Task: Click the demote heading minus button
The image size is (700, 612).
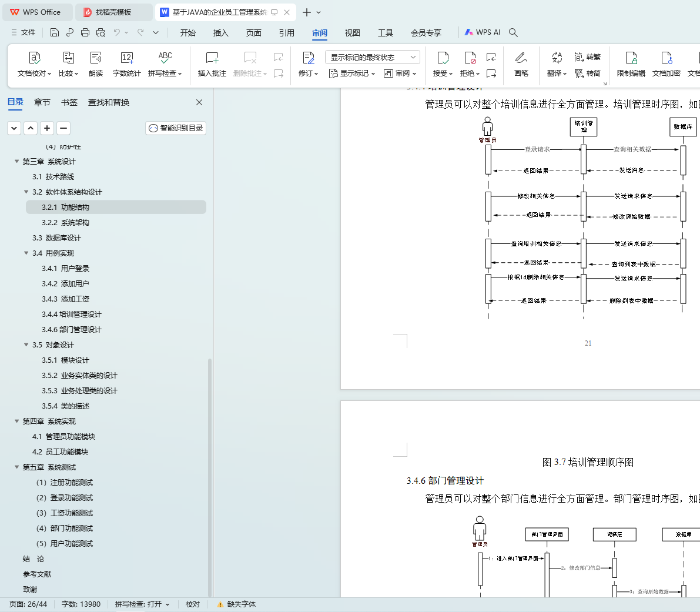Action: click(63, 128)
